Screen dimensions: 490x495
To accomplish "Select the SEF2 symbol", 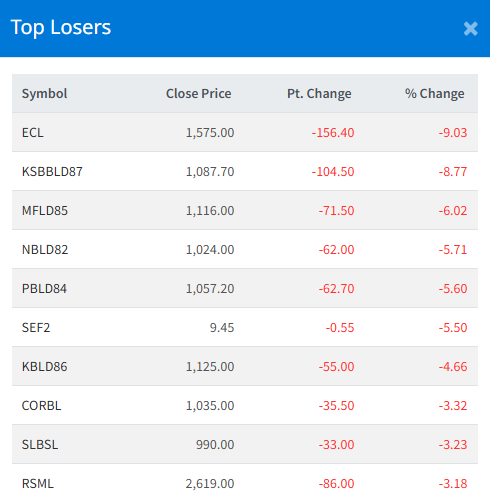I will (x=36, y=328).
